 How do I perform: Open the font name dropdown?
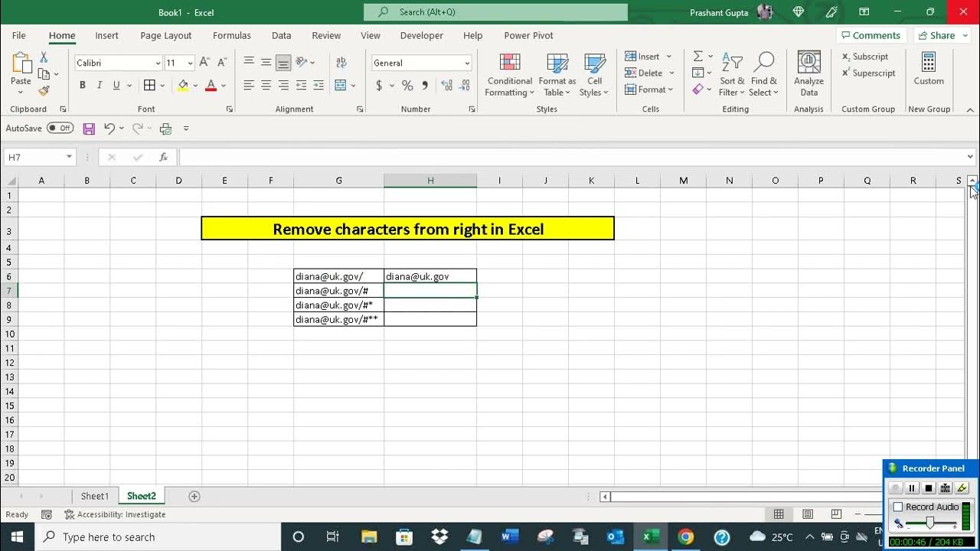coord(158,64)
